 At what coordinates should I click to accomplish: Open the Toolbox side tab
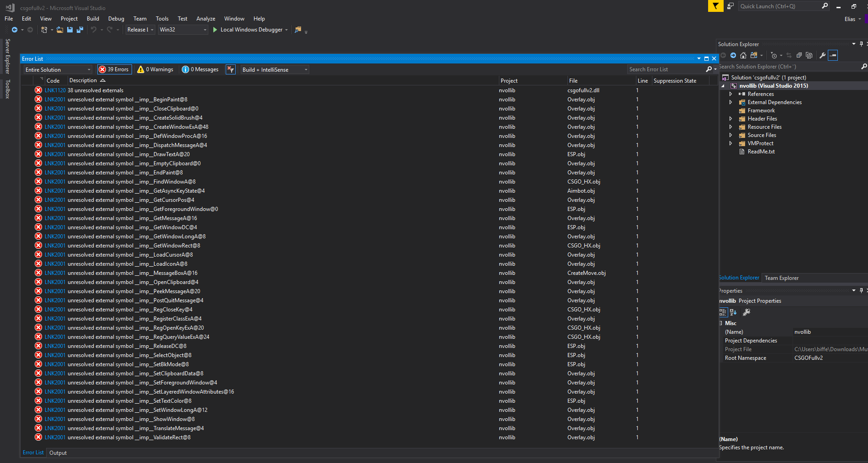[7, 89]
